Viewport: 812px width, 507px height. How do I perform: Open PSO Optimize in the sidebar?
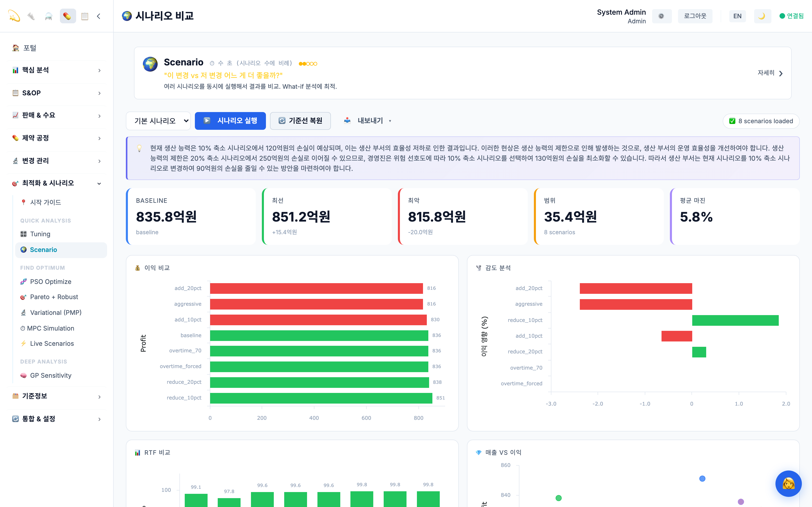51,281
